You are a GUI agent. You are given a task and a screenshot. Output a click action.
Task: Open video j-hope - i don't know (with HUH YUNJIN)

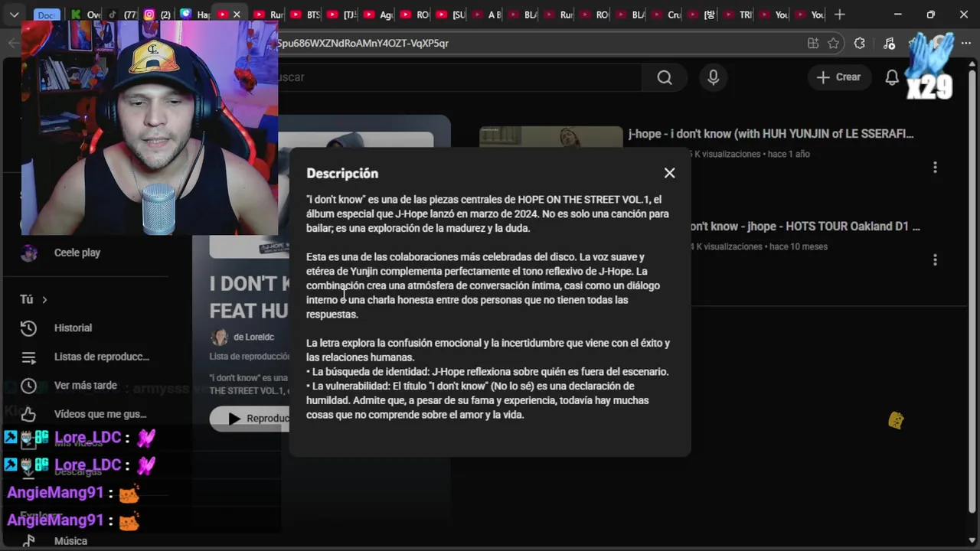(771, 134)
